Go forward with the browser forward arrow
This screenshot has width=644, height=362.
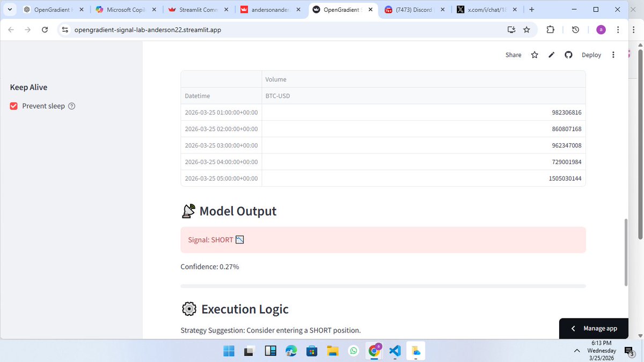click(28, 30)
